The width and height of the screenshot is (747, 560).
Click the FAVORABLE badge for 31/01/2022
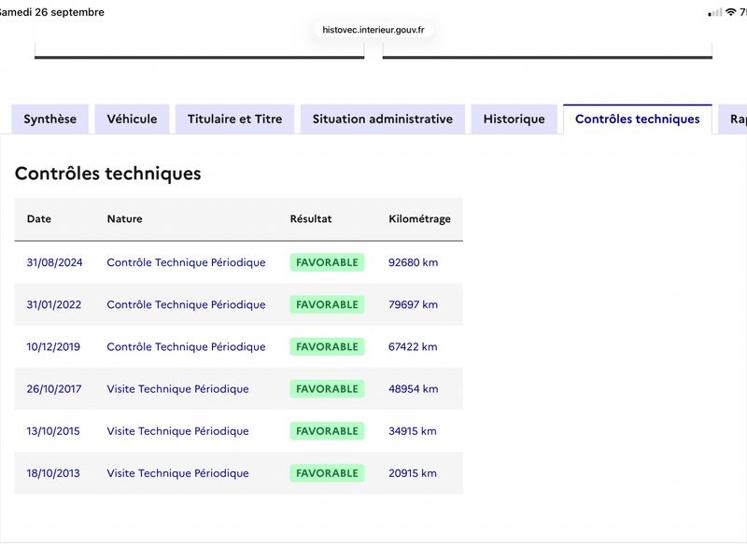(x=327, y=305)
